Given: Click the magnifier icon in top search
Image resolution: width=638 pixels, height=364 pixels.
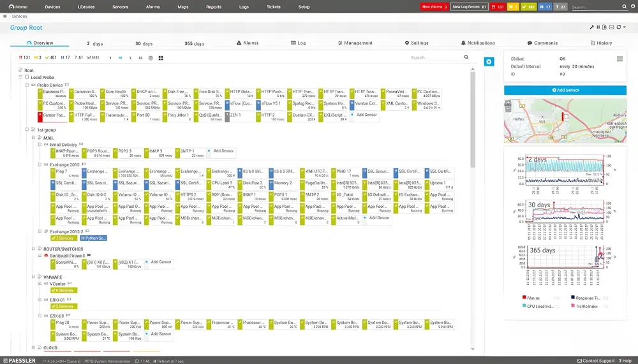Looking at the screenshot, I should point(625,6).
